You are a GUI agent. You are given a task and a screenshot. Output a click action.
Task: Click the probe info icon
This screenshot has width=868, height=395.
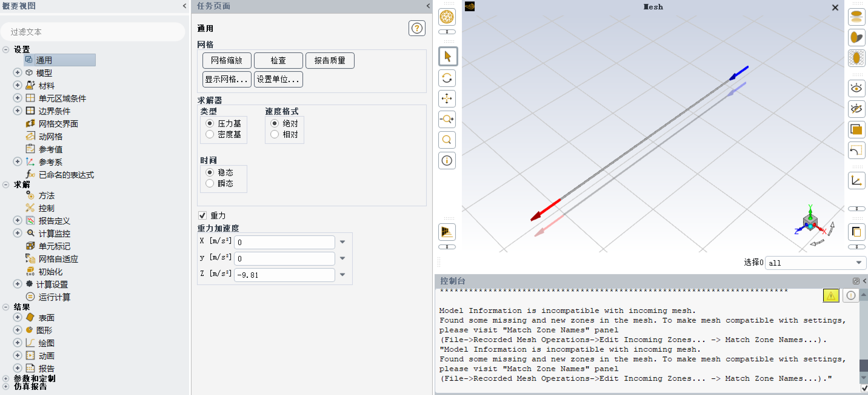(447, 161)
